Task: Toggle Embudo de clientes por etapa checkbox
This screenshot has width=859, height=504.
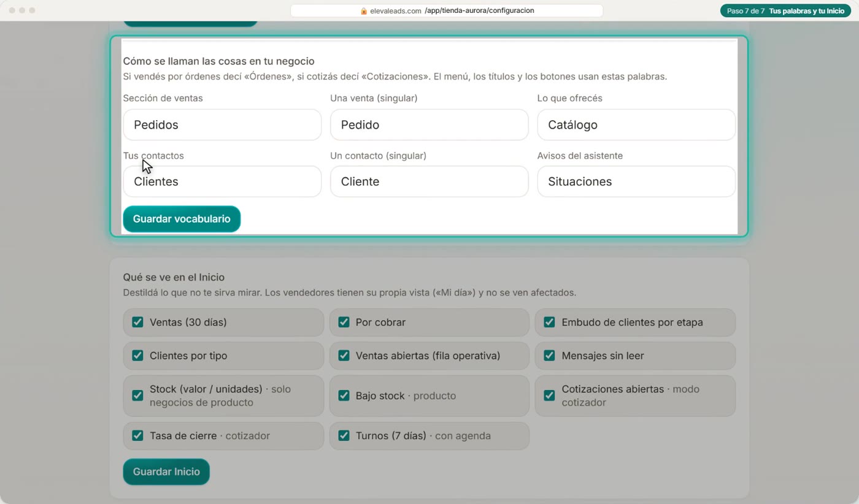Action: (x=549, y=323)
